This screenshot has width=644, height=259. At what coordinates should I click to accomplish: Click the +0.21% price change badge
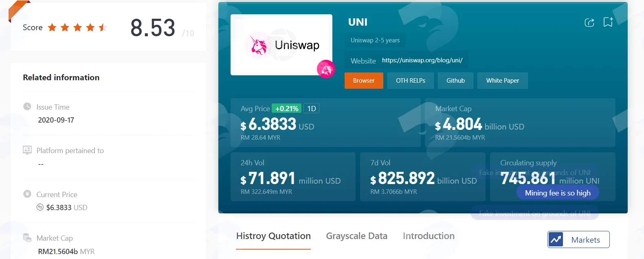tap(287, 108)
